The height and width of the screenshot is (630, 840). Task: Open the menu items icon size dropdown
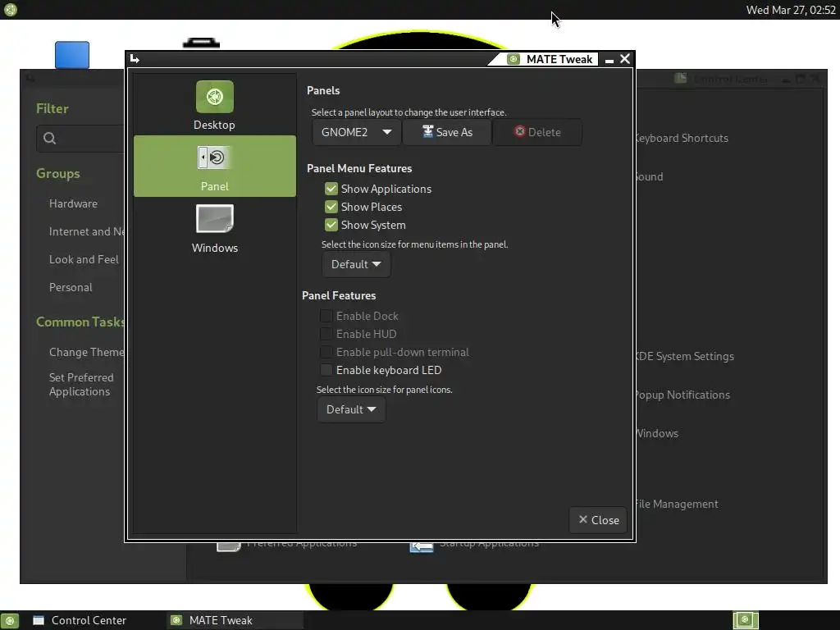click(356, 265)
